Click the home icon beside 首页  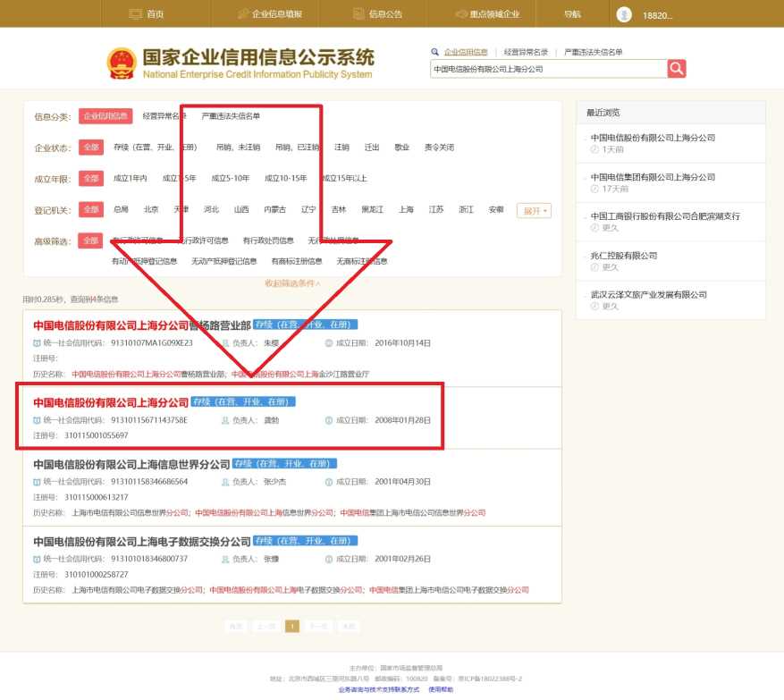136,14
